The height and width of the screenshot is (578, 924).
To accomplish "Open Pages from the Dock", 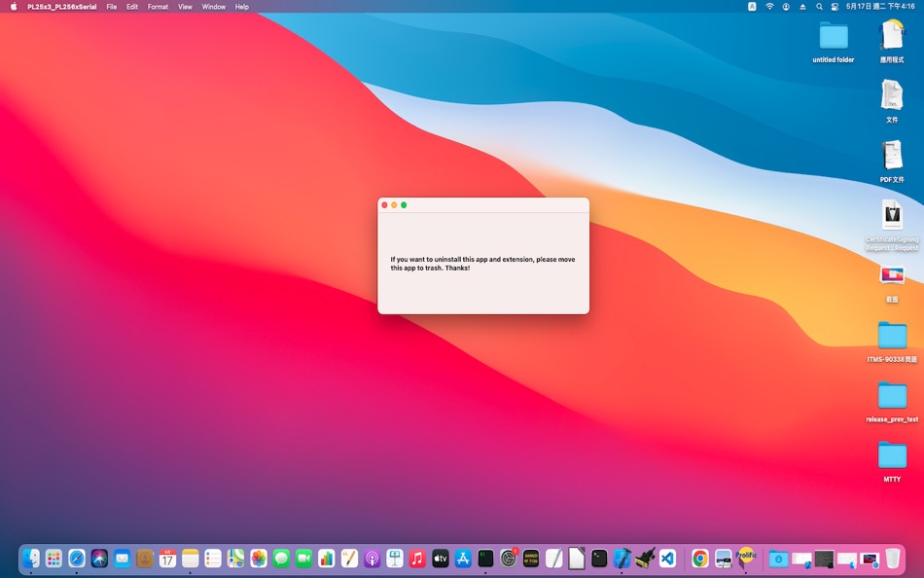I will click(x=349, y=558).
